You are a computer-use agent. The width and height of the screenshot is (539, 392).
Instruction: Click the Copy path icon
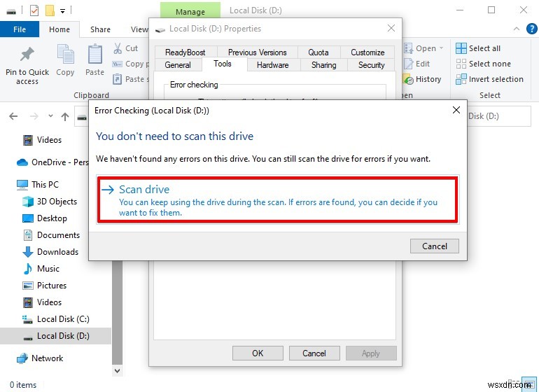coord(117,64)
